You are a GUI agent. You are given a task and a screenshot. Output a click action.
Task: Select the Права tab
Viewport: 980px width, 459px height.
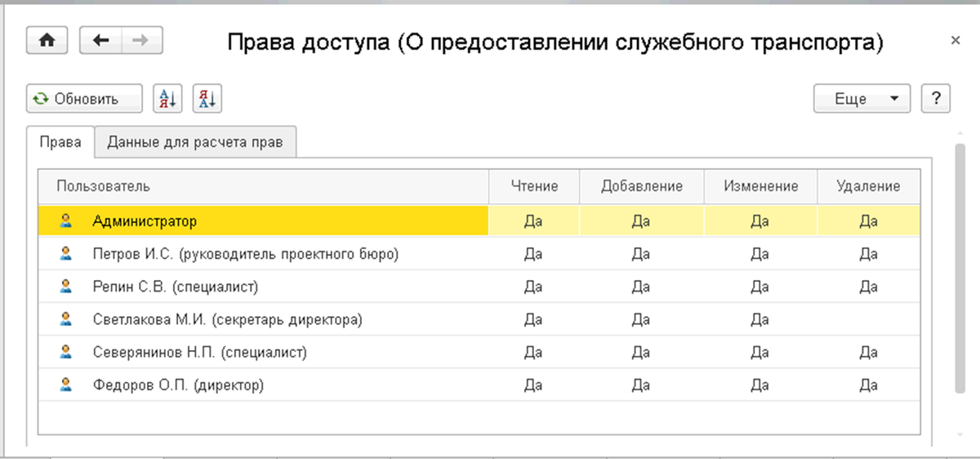(x=60, y=142)
